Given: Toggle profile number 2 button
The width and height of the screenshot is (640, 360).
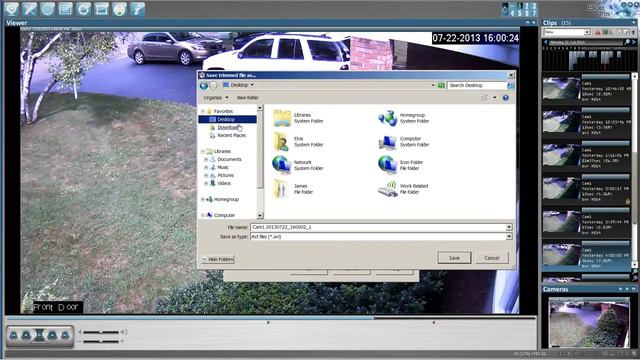Looking at the screenshot, I should click(527, 6).
